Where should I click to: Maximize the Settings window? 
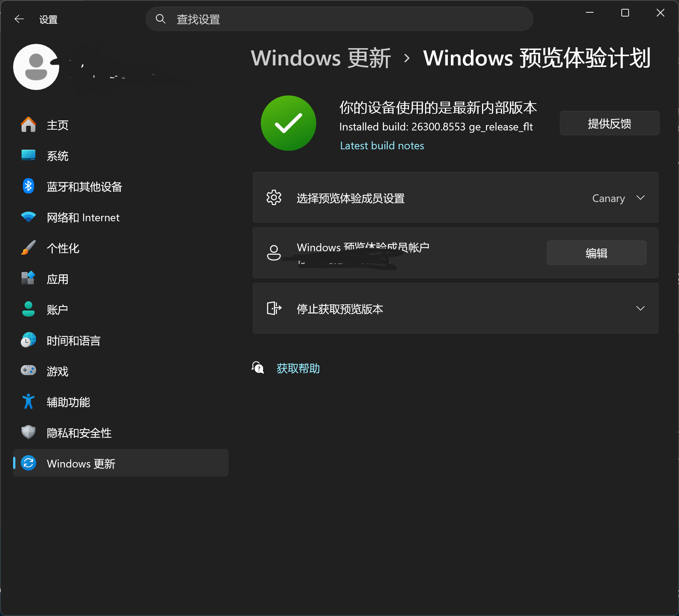625,13
